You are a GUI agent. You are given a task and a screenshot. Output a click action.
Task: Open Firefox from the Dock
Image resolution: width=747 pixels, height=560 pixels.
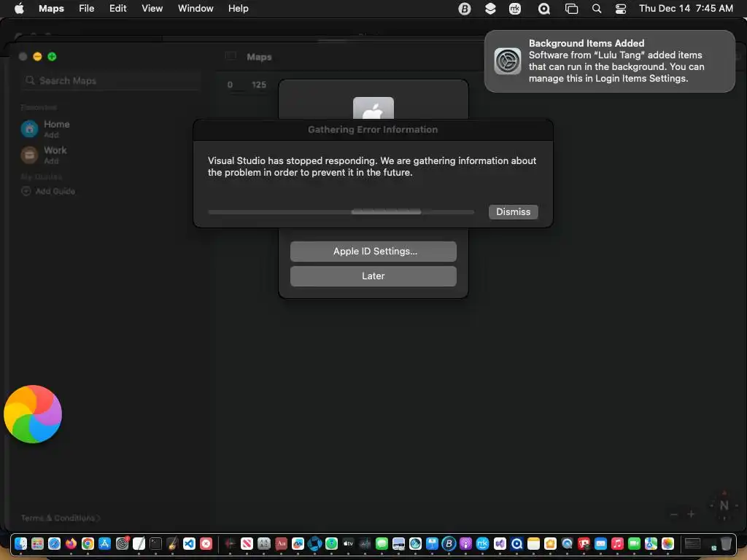coord(71,543)
